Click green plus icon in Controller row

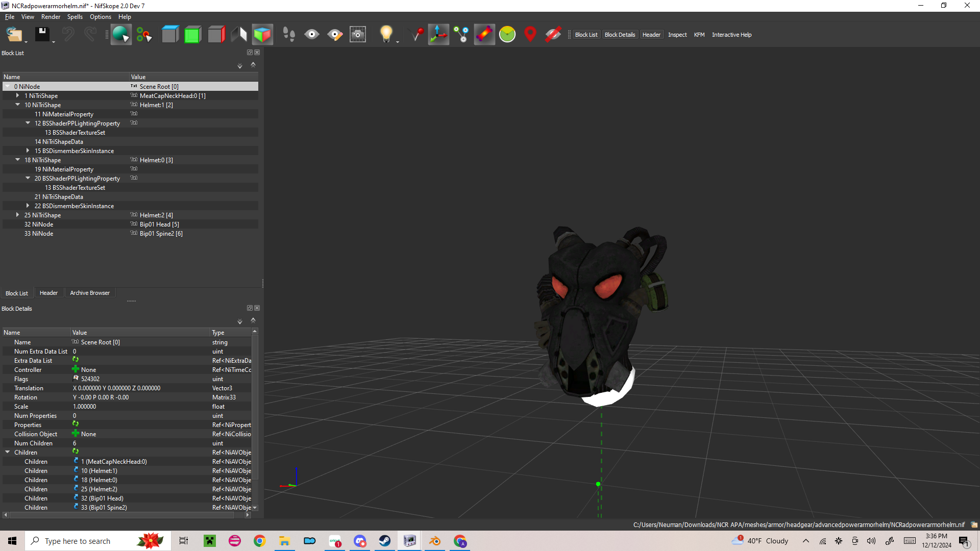tap(76, 369)
